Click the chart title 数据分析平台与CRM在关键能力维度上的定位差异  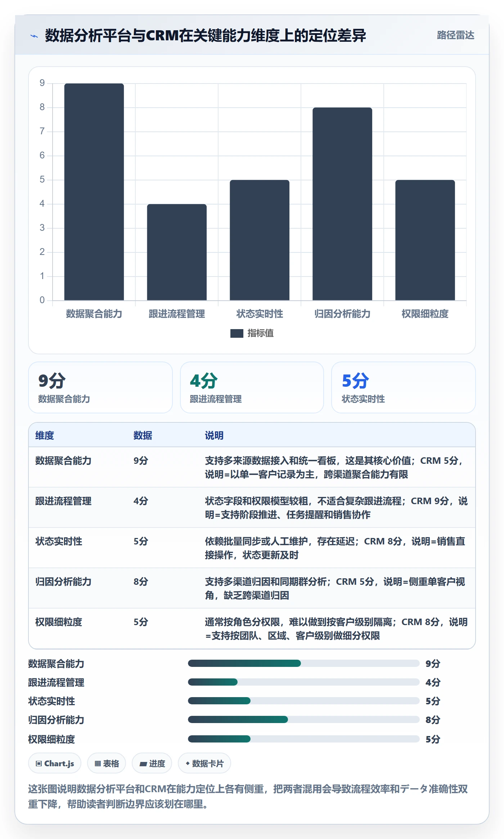[206, 35]
